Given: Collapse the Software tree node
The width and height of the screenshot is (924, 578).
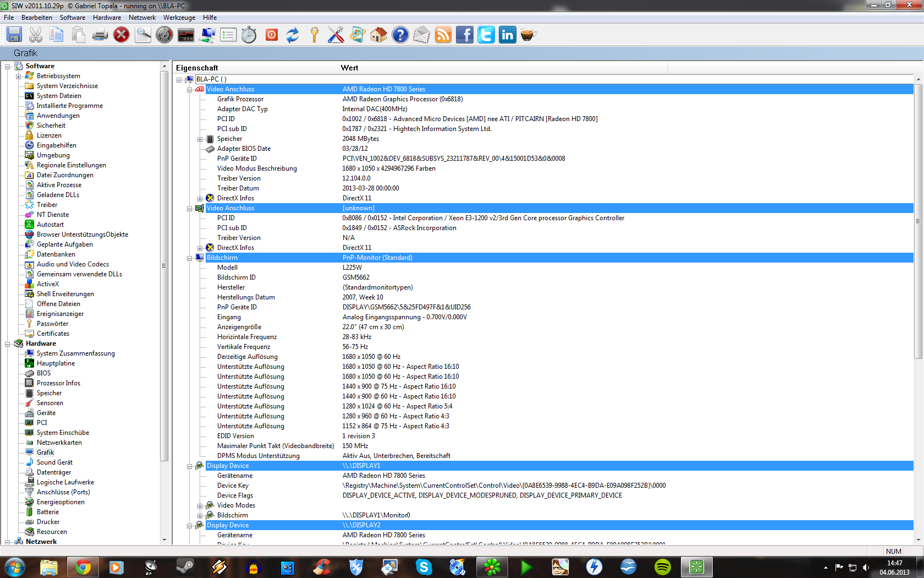Looking at the screenshot, I should coord(8,67).
